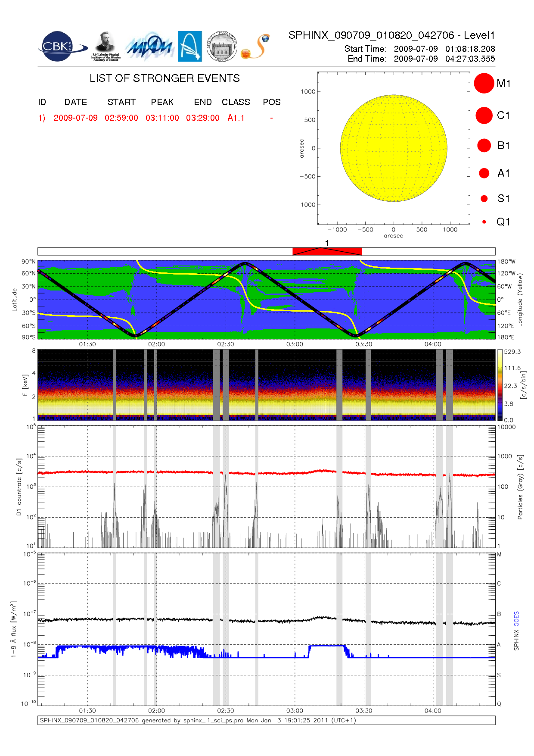Click the event peak time 03:11:00
The height and width of the screenshot is (756, 534).
162,118
